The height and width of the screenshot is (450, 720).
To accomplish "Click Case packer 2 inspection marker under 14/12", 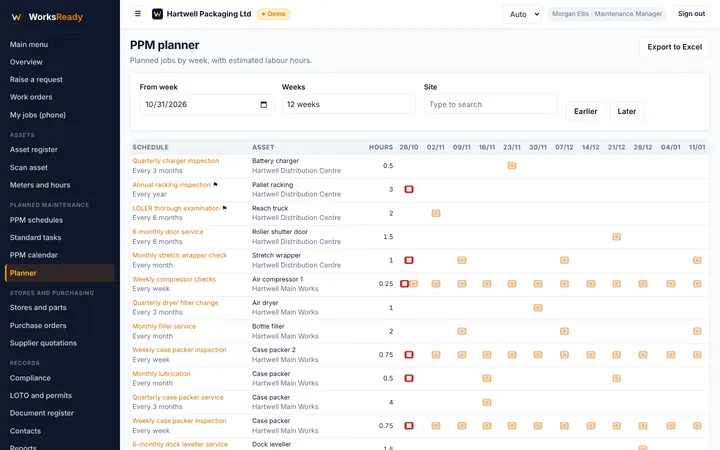I will pyautogui.click(x=591, y=354).
